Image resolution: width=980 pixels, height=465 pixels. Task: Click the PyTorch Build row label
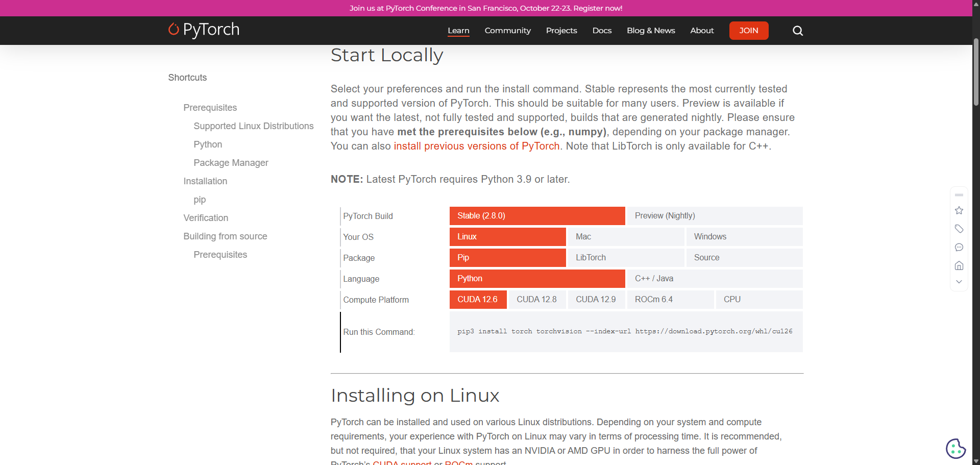point(368,216)
